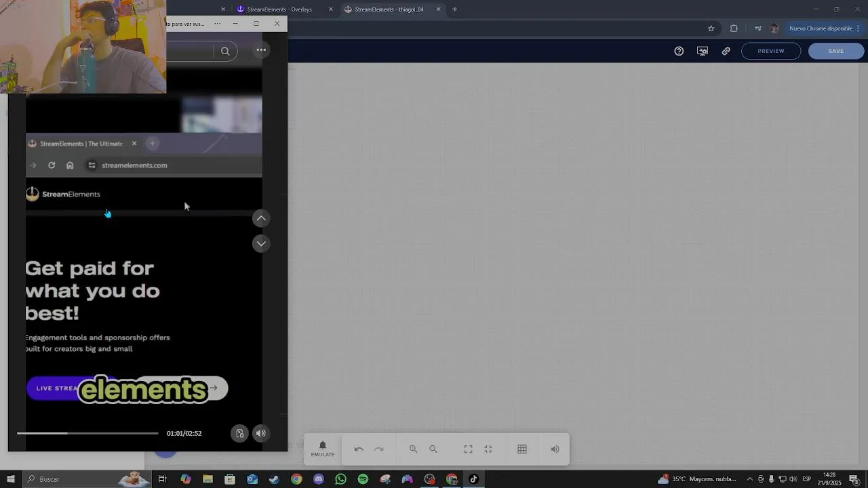Expand canvas to fullscreen icon
The image size is (868, 488).
468,449
